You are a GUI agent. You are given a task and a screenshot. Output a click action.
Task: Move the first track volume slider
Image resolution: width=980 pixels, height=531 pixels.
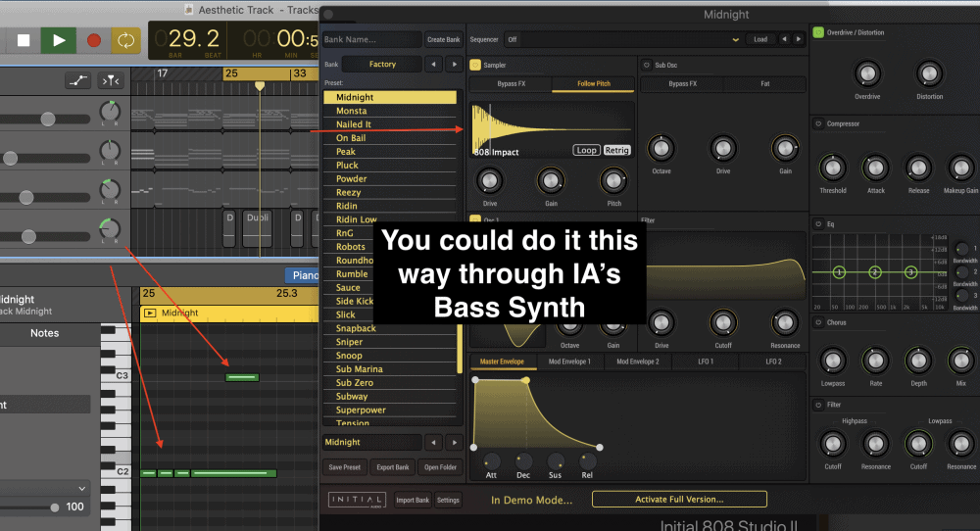click(47, 119)
